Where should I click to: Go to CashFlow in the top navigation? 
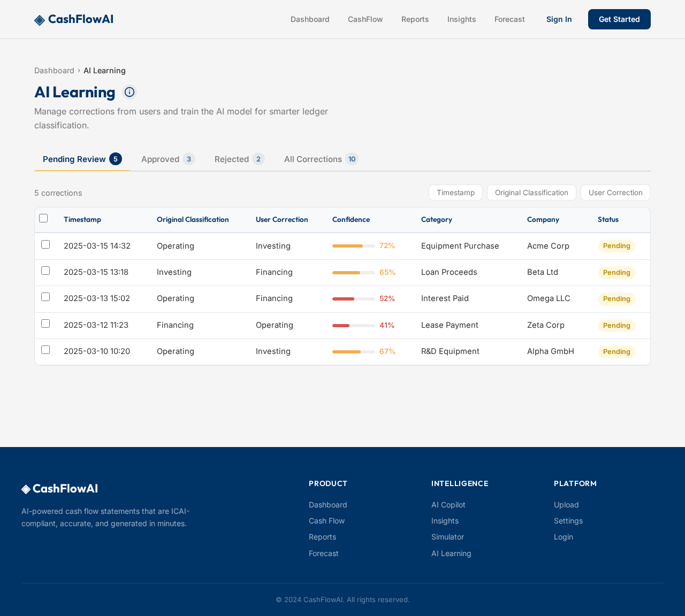point(366,19)
